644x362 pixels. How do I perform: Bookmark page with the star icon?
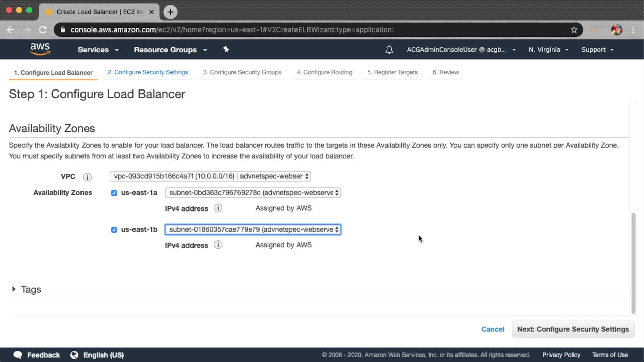point(574,30)
